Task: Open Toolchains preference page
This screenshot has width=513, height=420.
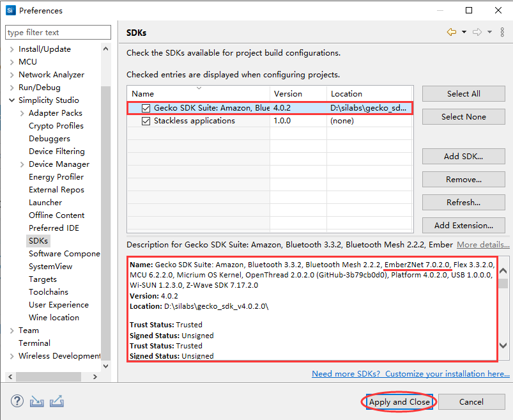Action: [x=49, y=292]
